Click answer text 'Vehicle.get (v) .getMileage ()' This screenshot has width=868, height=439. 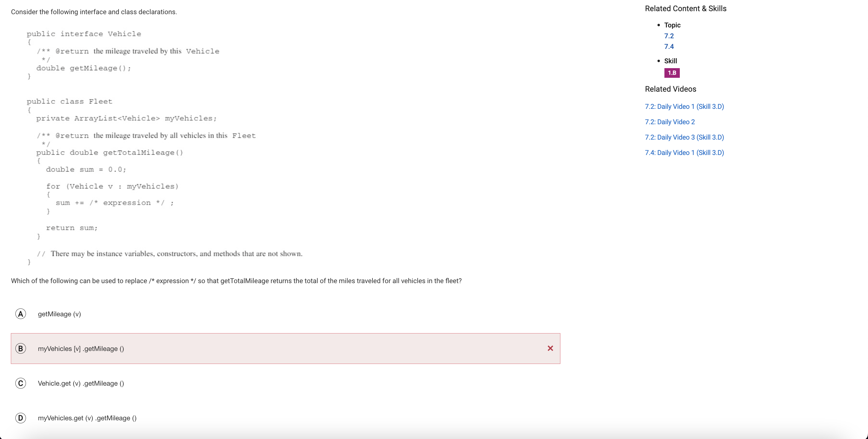click(81, 384)
